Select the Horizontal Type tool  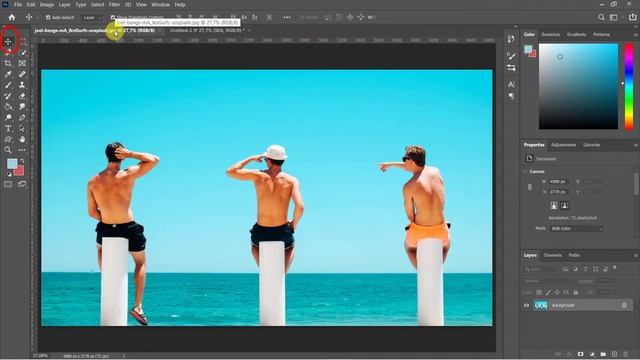(8, 128)
